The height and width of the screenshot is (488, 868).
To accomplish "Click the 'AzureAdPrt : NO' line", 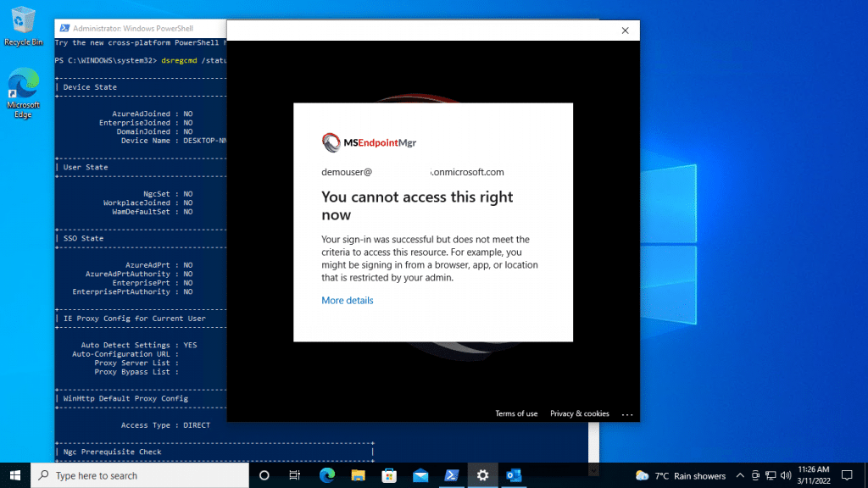I will click(159, 265).
